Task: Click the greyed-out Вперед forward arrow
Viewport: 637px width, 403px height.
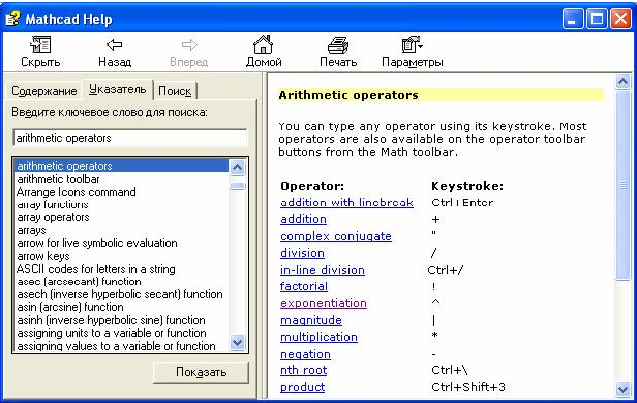Action: pos(189,44)
